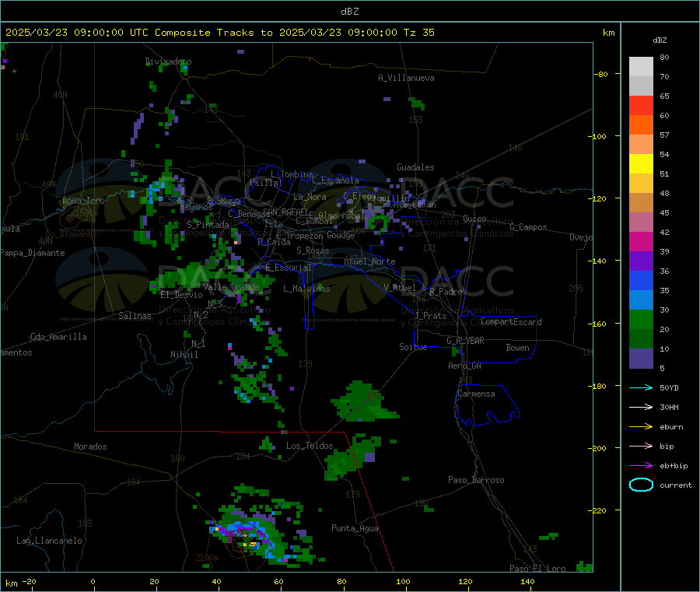The height and width of the screenshot is (592, 700).
Task: Click the cyan 50YD arrow in legend
Action: (641, 387)
